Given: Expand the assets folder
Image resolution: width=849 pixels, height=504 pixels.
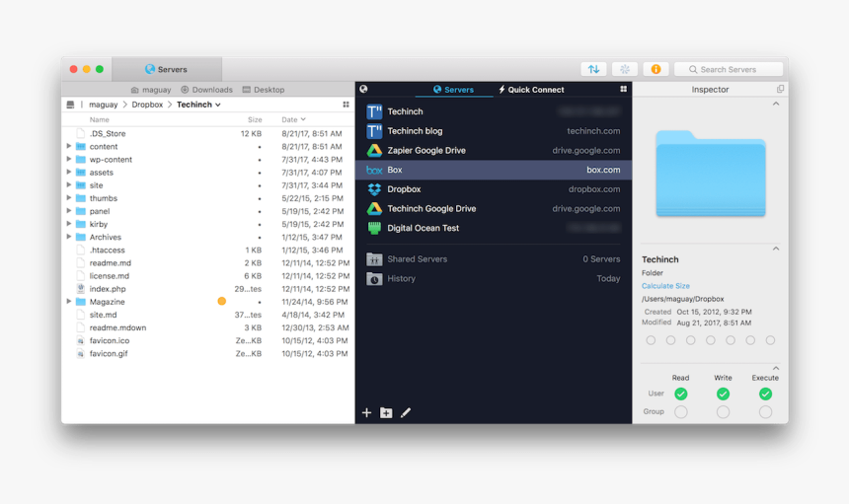Looking at the screenshot, I should click(x=69, y=172).
